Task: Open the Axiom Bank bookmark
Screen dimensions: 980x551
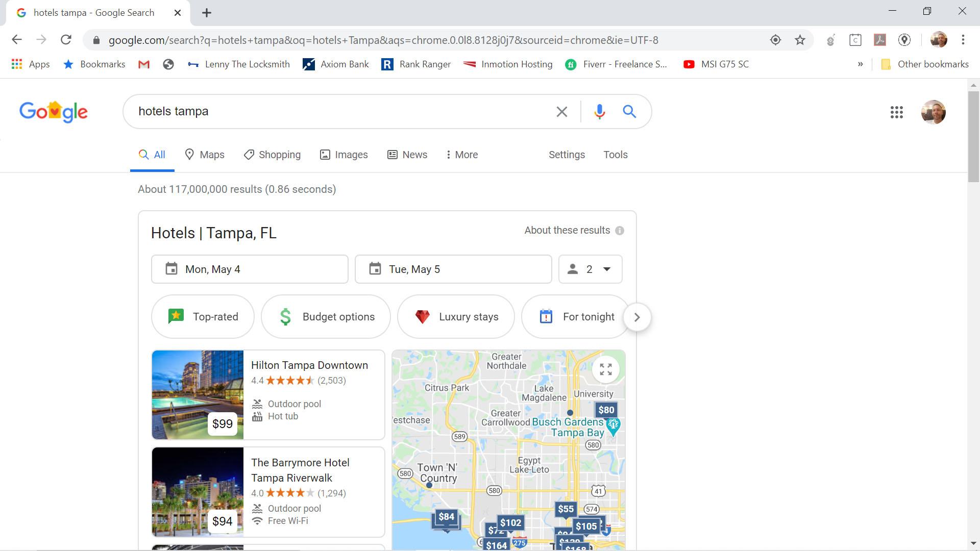Action: tap(336, 64)
